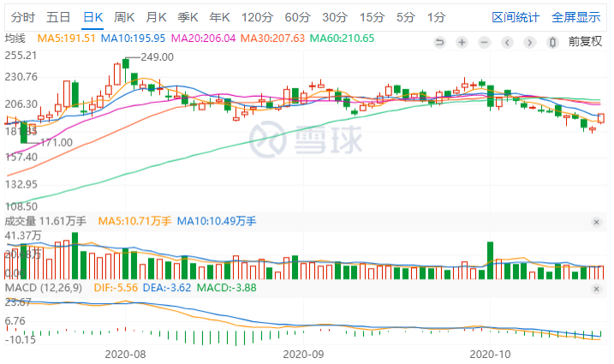Click the volume MA5:10.71万手 legend

(x=134, y=221)
